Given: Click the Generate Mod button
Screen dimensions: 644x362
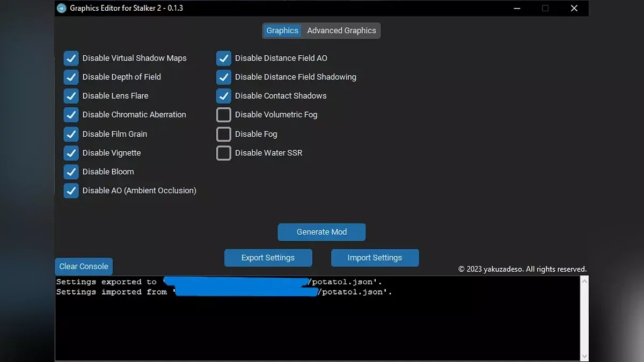Looking at the screenshot, I should (x=321, y=232).
